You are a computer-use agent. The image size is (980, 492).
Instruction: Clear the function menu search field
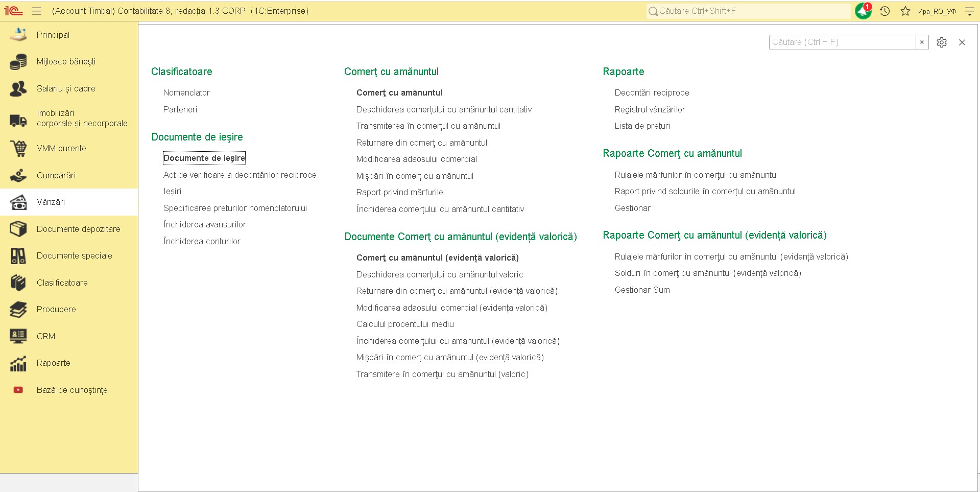tap(922, 42)
